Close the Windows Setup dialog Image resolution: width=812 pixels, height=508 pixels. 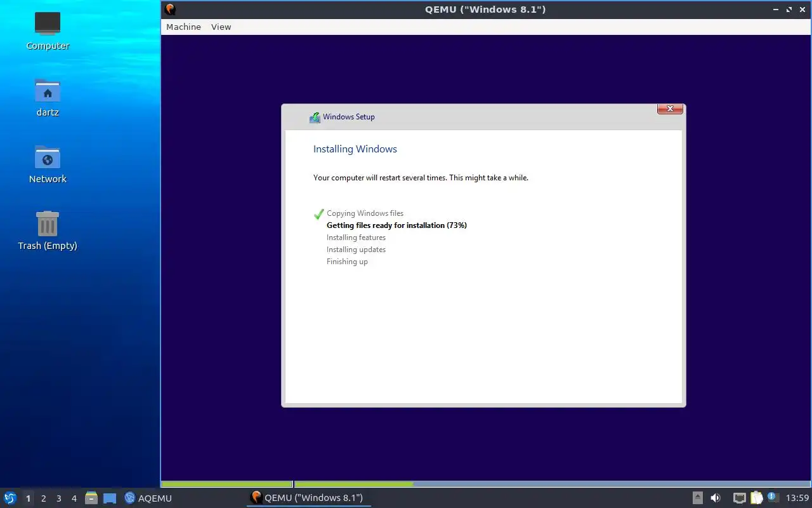click(670, 109)
